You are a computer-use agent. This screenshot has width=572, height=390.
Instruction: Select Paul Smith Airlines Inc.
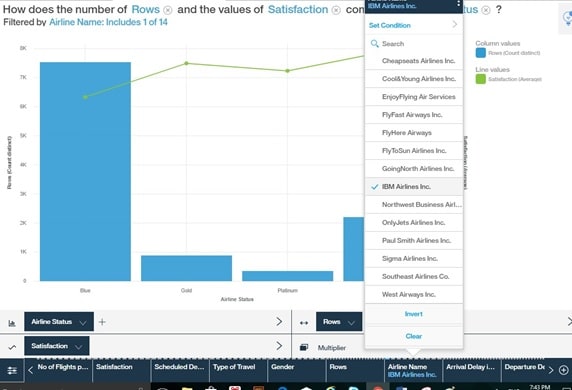coord(414,240)
